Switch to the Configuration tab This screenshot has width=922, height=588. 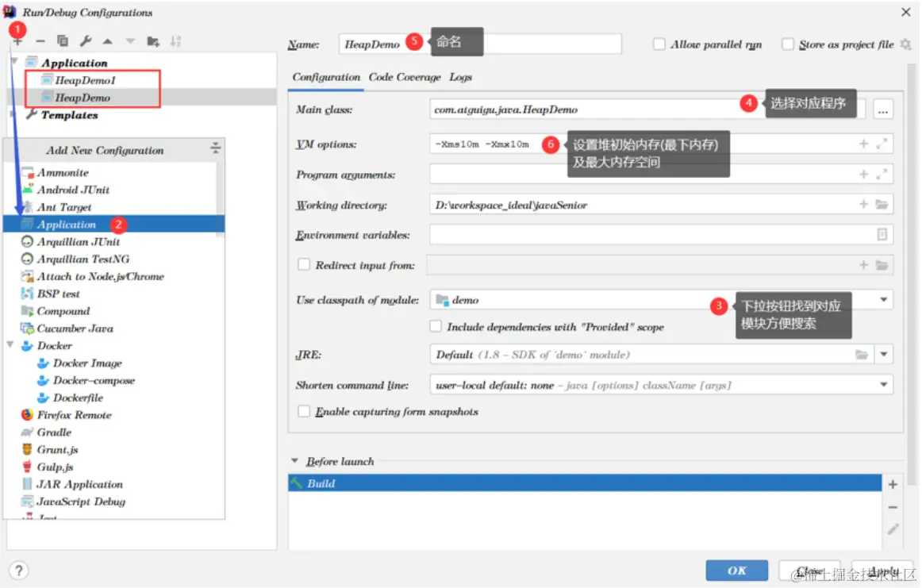(x=326, y=77)
